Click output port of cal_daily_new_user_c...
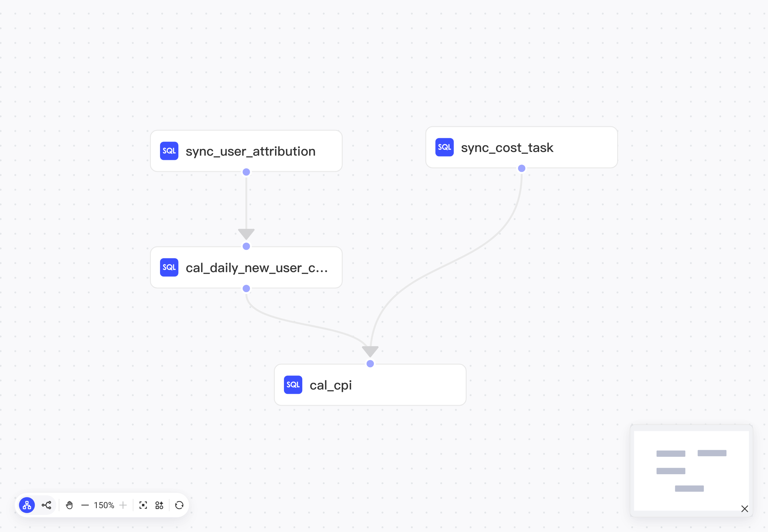The width and height of the screenshot is (768, 532). coord(246,288)
